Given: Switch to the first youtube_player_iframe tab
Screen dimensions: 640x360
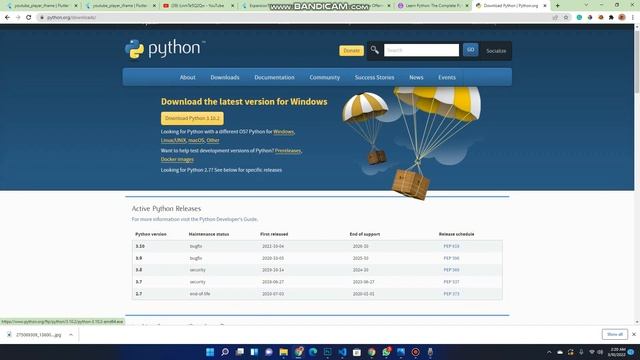Looking at the screenshot, I should click(42, 6).
